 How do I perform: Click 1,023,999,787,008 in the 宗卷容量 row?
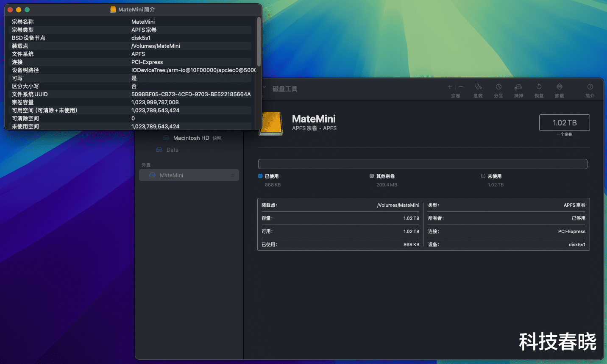[x=155, y=102]
